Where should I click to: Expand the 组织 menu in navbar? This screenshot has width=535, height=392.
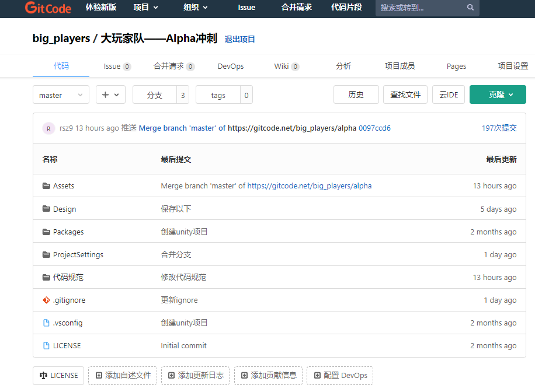[195, 8]
